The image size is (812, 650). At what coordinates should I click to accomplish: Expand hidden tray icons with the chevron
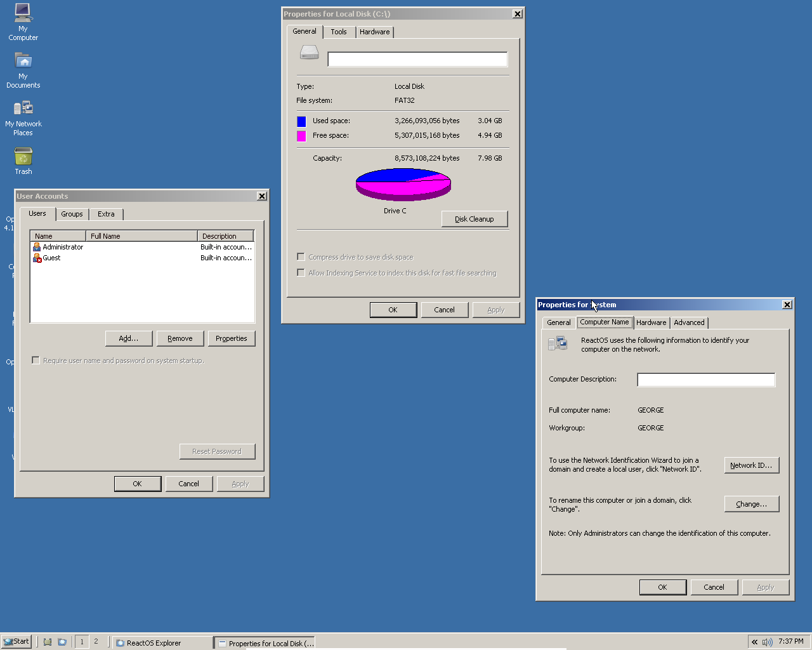click(x=754, y=642)
